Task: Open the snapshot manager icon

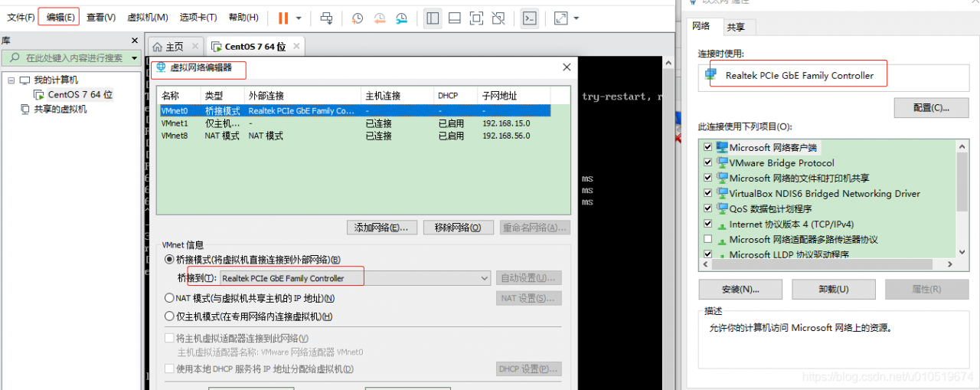Action: point(402,18)
